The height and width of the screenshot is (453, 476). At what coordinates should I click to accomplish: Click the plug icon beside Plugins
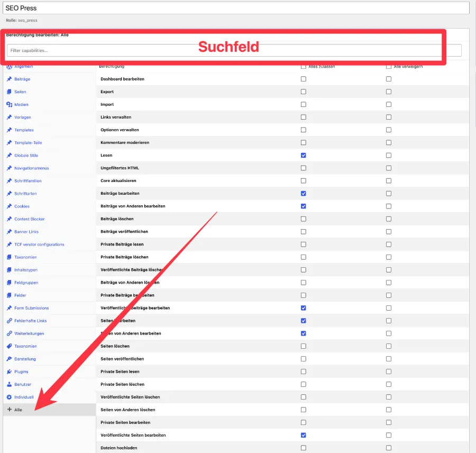click(9, 372)
